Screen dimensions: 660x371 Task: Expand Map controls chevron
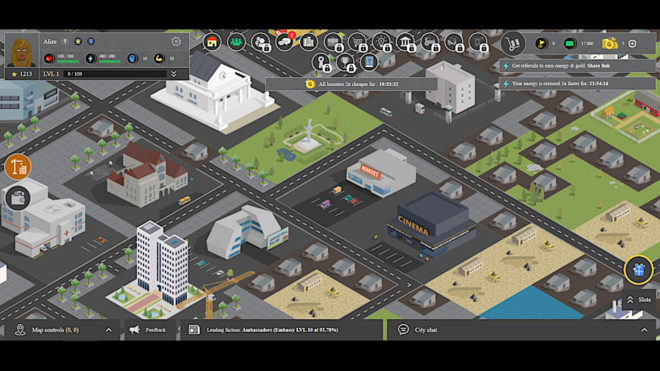click(109, 330)
